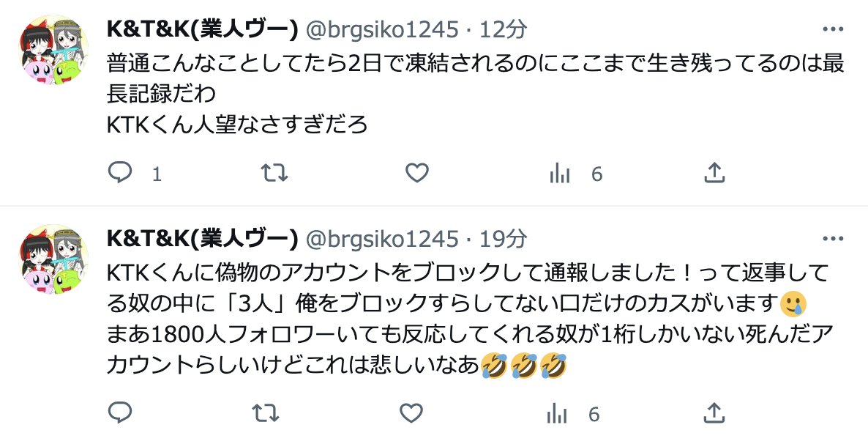The image size is (868, 444).
Task: View analytics of the 19分 tweet
Action: pyautogui.click(x=558, y=413)
